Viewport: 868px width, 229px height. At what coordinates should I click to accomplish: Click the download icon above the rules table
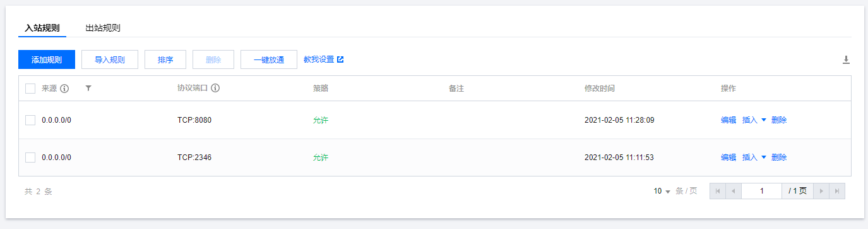coord(846,59)
